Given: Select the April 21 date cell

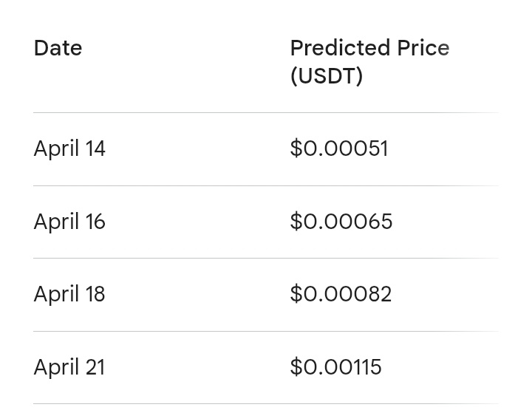Looking at the screenshot, I should click(69, 367).
